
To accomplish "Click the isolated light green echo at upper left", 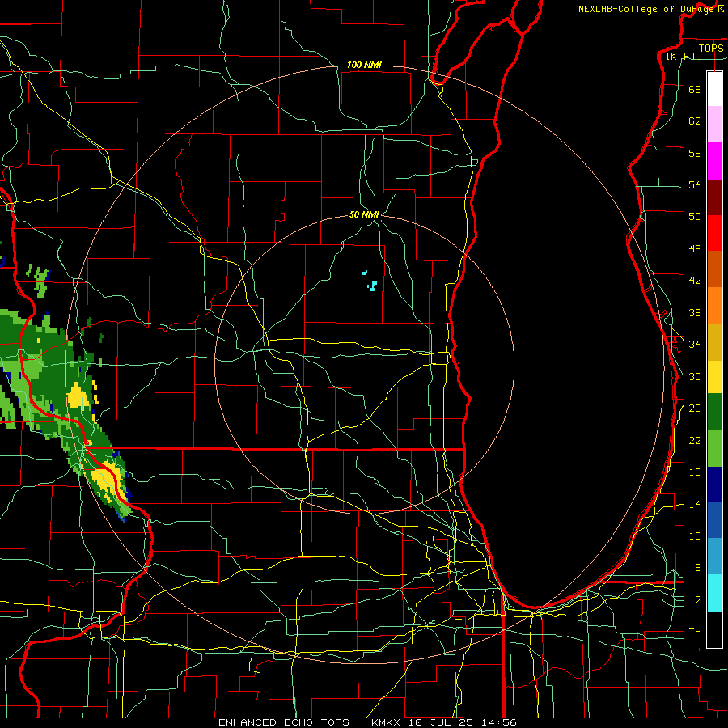I will pos(41,280).
